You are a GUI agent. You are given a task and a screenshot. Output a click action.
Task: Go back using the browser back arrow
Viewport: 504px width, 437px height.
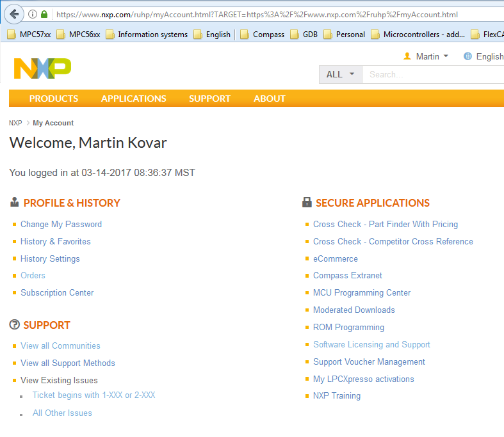[14, 15]
